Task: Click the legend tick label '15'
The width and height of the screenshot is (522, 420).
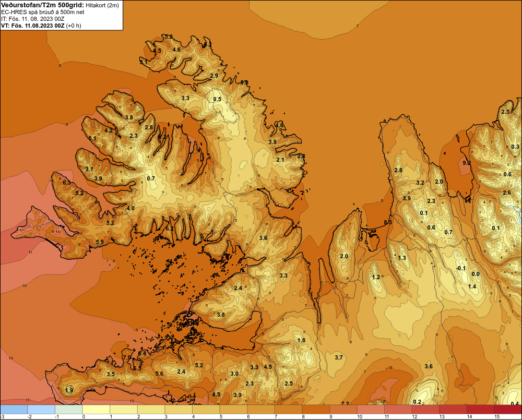Action: click(497, 417)
